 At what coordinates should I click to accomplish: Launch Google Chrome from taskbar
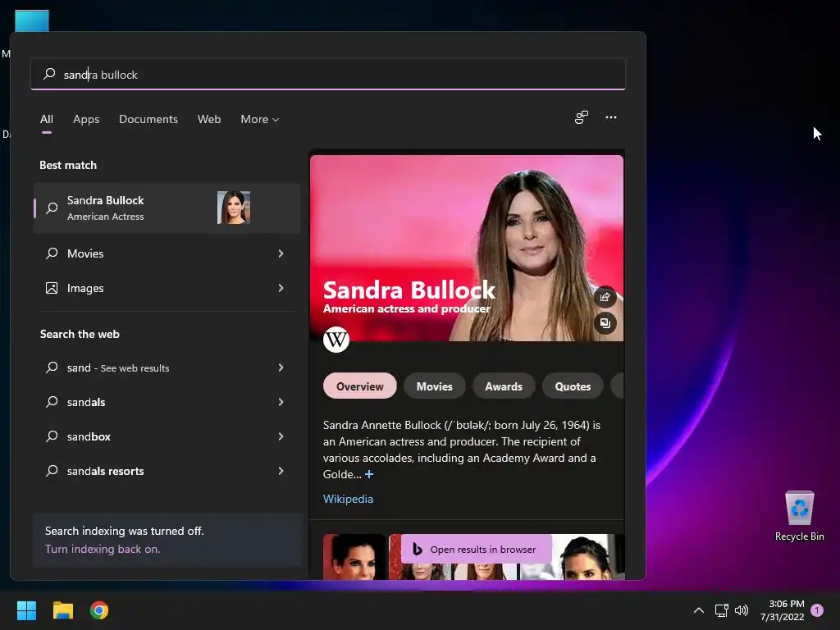tap(99, 610)
